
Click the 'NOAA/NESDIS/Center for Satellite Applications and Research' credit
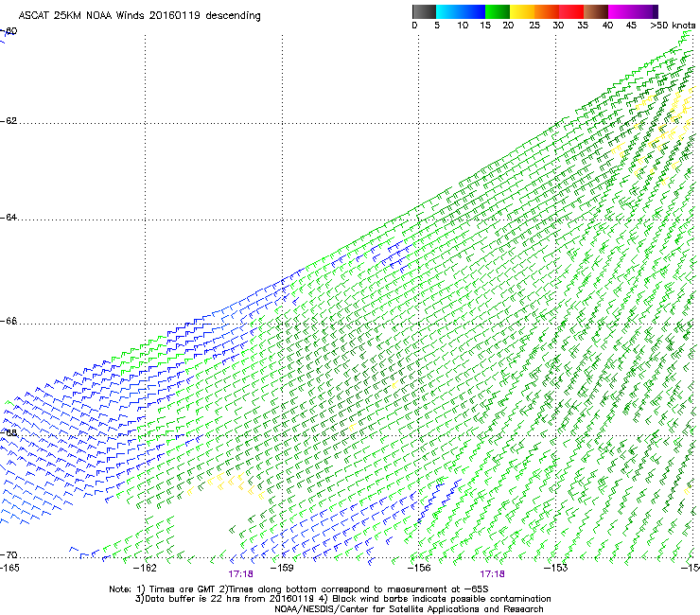click(x=409, y=609)
